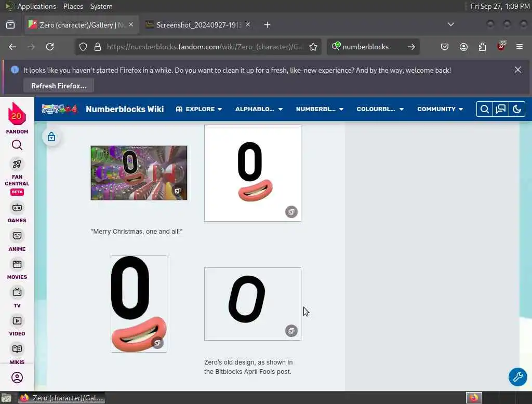The image size is (532, 404).
Task: Open Anime section in Fandom sidebar
Action: tap(17, 241)
